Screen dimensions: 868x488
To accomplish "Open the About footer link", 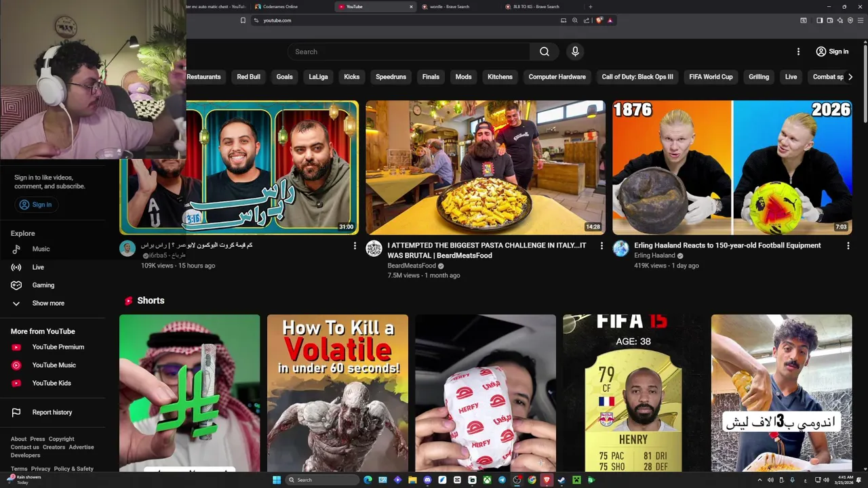I will 18,439.
